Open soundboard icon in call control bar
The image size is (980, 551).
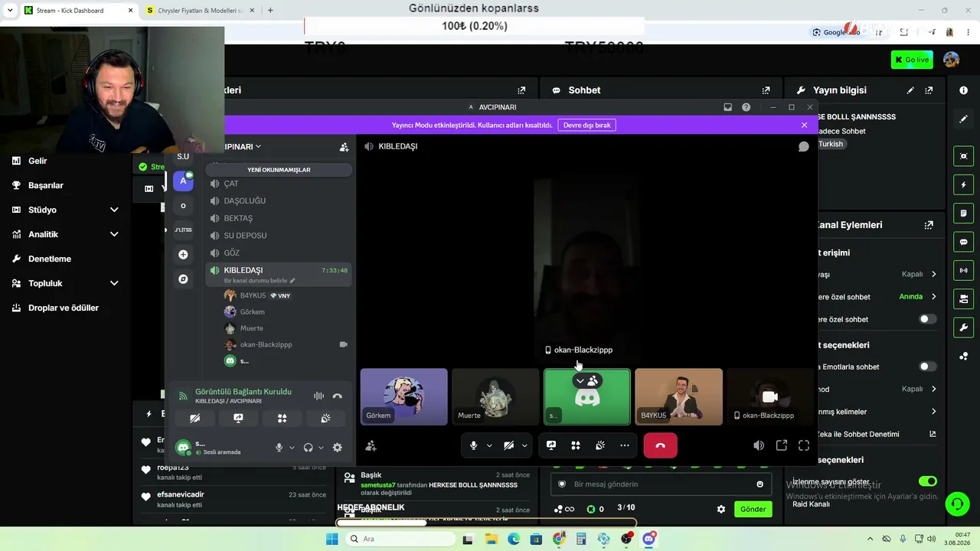coord(600,445)
